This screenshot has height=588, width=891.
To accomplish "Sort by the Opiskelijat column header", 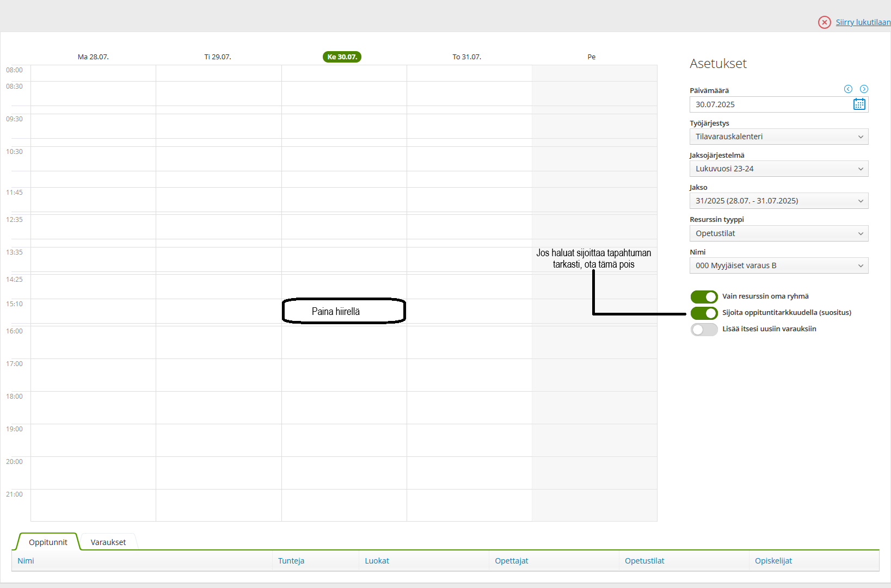I will click(x=773, y=561).
